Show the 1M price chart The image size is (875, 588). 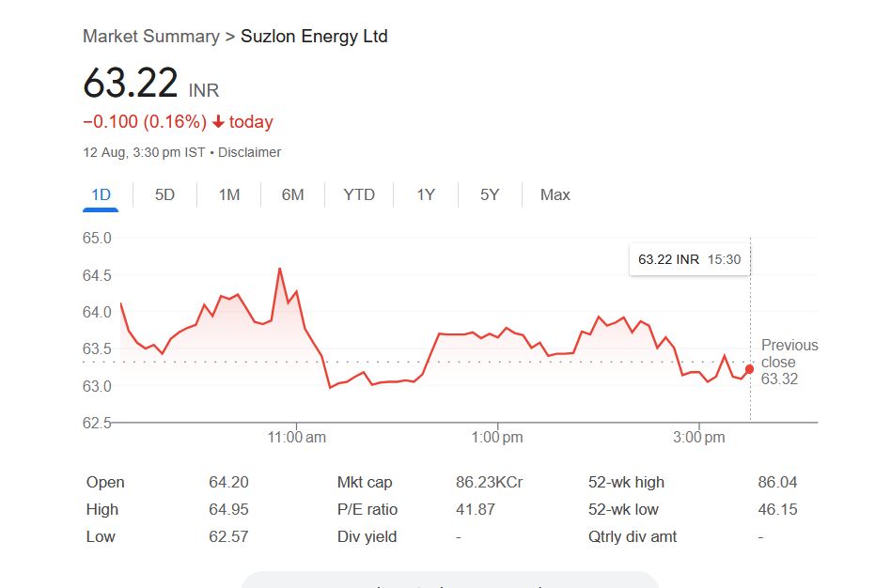pyautogui.click(x=229, y=194)
